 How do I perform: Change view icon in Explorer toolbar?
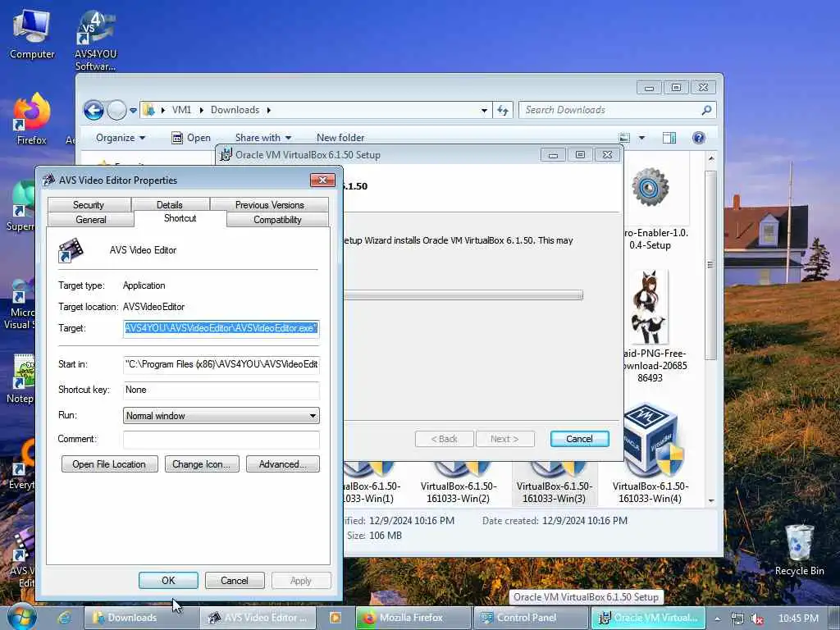624,138
